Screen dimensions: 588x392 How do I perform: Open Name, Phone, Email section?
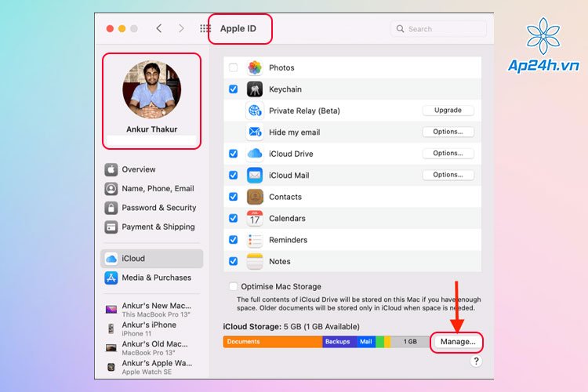pyautogui.click(x=152, y=189)
